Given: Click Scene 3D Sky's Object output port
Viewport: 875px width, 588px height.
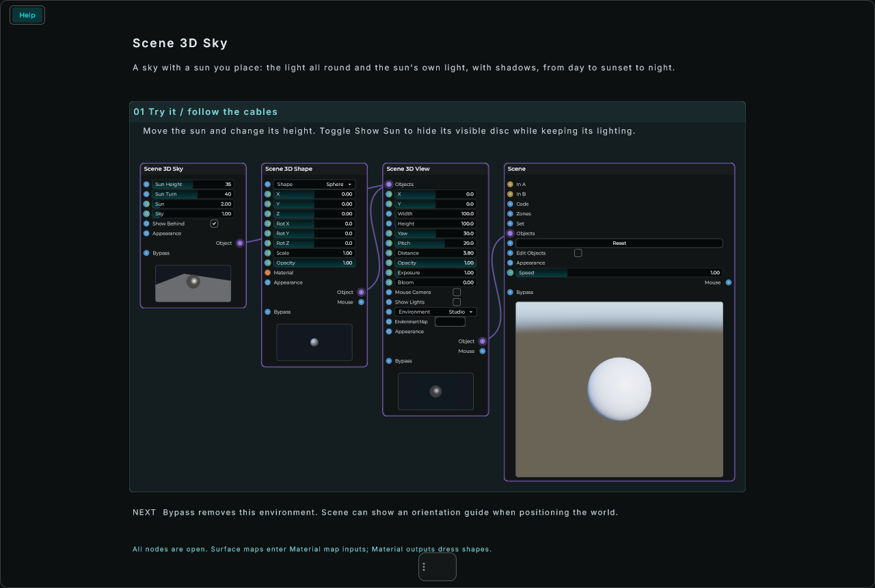Looking at the screenshot, I should [240, 243].
